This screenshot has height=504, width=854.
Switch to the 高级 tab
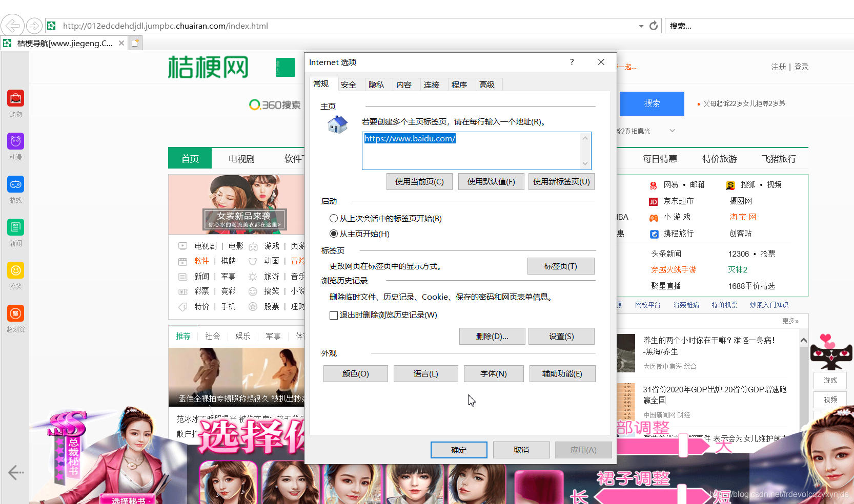(487, 85)
